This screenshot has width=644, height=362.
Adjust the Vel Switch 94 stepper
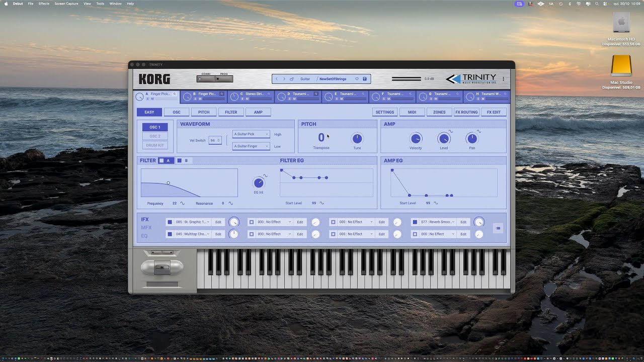tap(215, 140)
